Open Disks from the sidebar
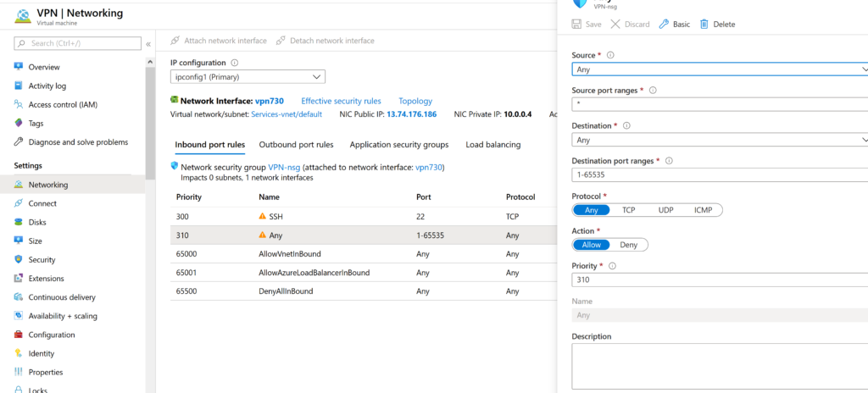The height and width of the screenshot is (393, 868). pyautogui.click(x=36, y=222)
